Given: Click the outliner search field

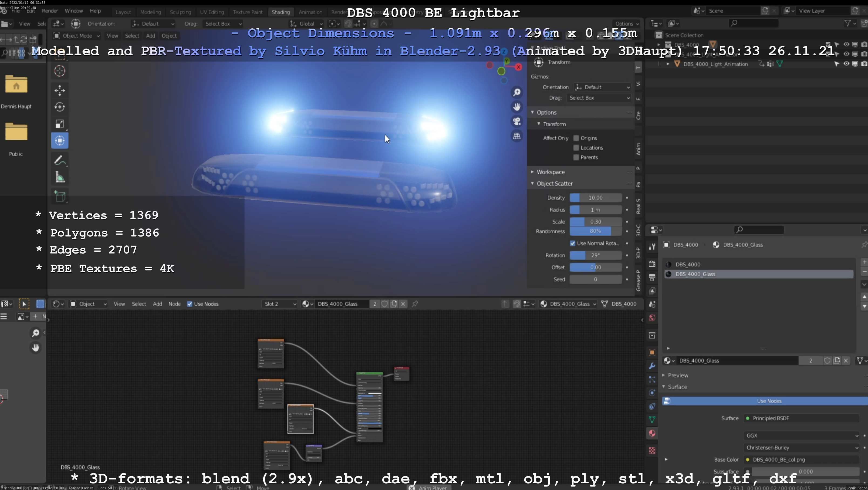Looking at the screenshot, I should [754, 23].
